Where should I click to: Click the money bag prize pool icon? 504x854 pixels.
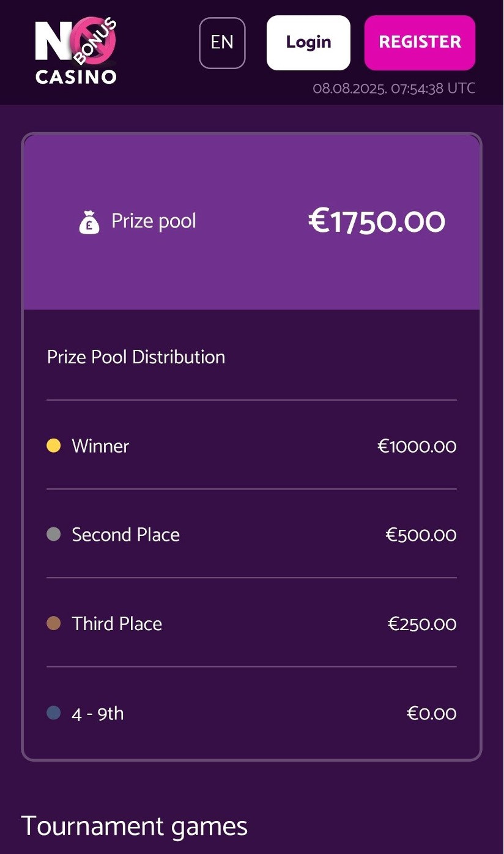click(89, 221)
